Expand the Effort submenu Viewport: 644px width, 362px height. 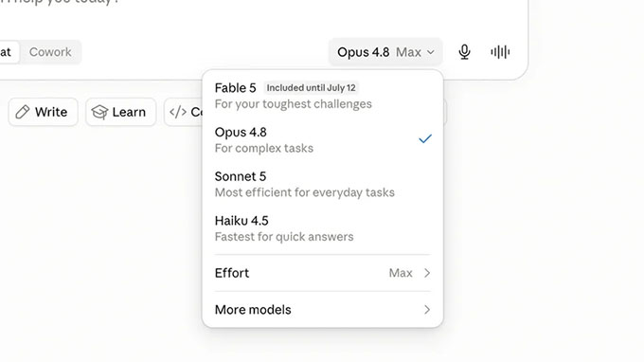[x=323, y=273]
